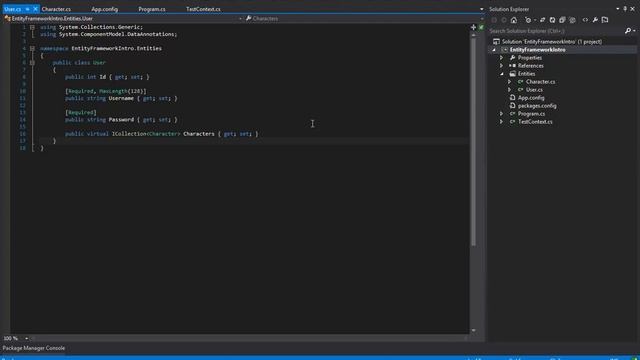Collapse the User class outline
The image size is (640, 360).
(x=32, y=62)
